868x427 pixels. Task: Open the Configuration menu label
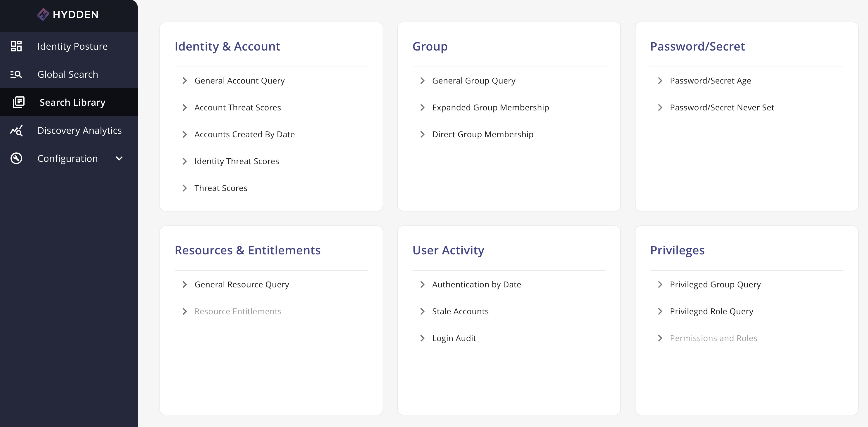67,158
